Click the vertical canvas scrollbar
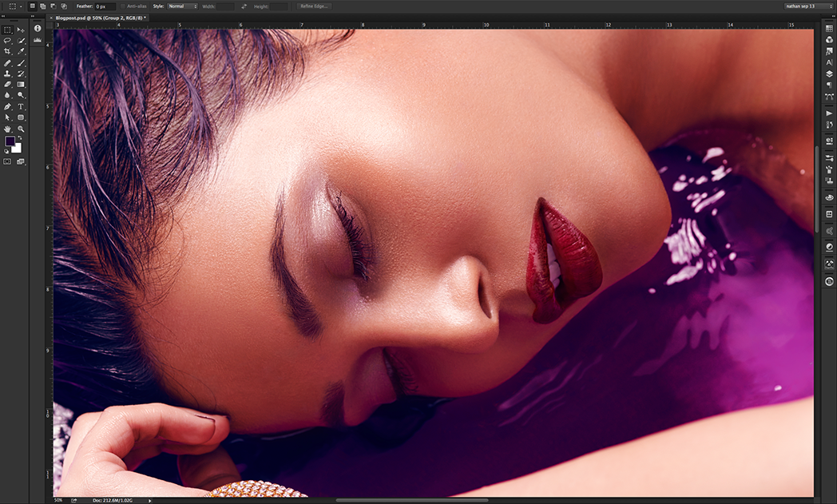 (817, 189)
